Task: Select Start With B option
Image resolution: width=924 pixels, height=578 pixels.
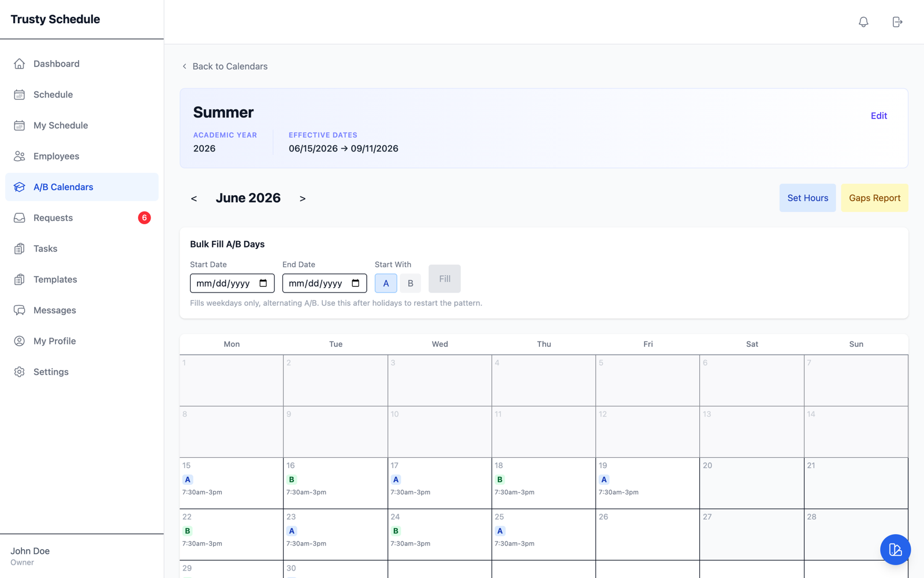Action: [x=411, y=283]
